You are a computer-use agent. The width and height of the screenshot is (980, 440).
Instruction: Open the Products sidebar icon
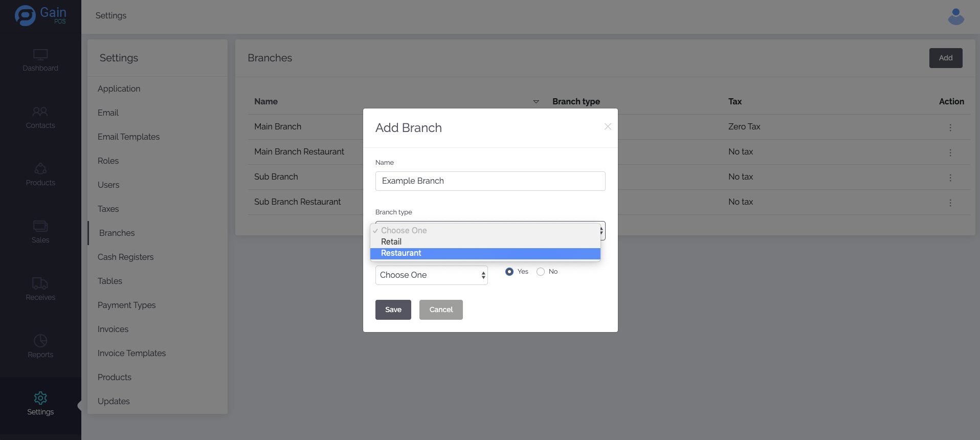[40, 169]
